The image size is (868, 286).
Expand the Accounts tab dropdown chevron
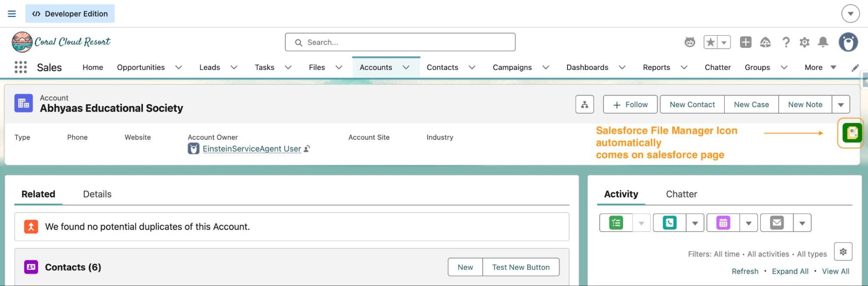pos(406,67)
